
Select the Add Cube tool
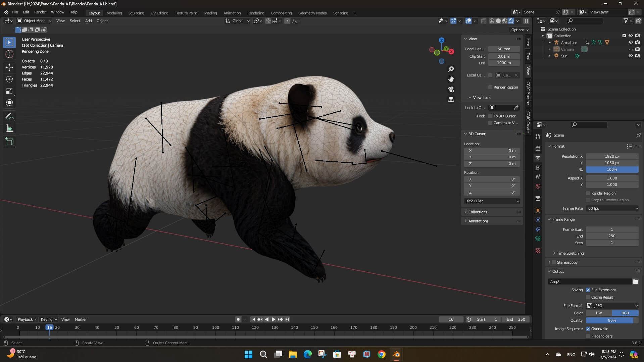9,142
